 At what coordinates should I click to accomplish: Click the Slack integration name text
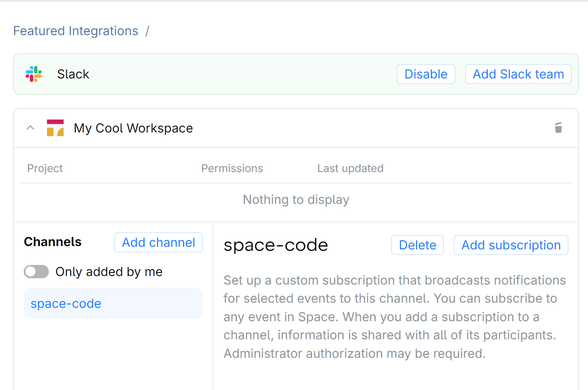[73, 74]
